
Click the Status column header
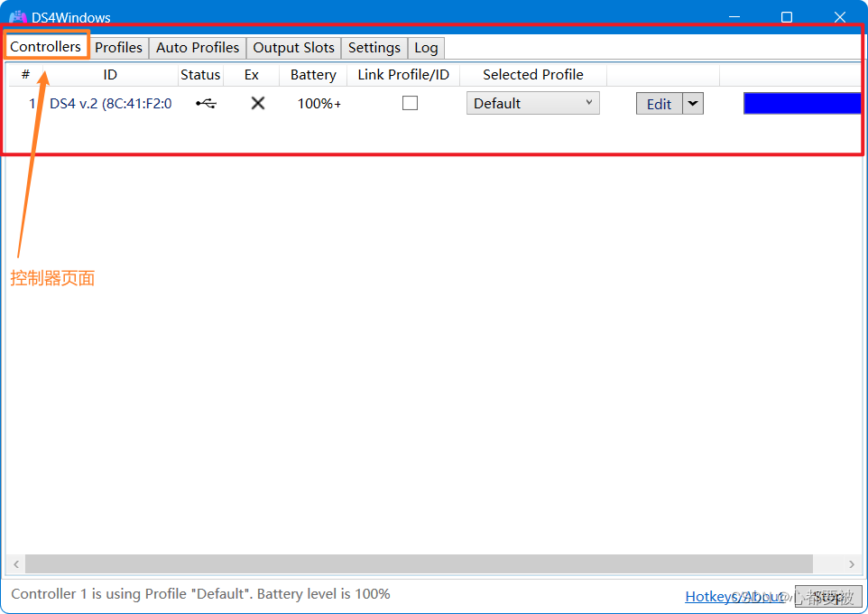[x=200, y=75]
